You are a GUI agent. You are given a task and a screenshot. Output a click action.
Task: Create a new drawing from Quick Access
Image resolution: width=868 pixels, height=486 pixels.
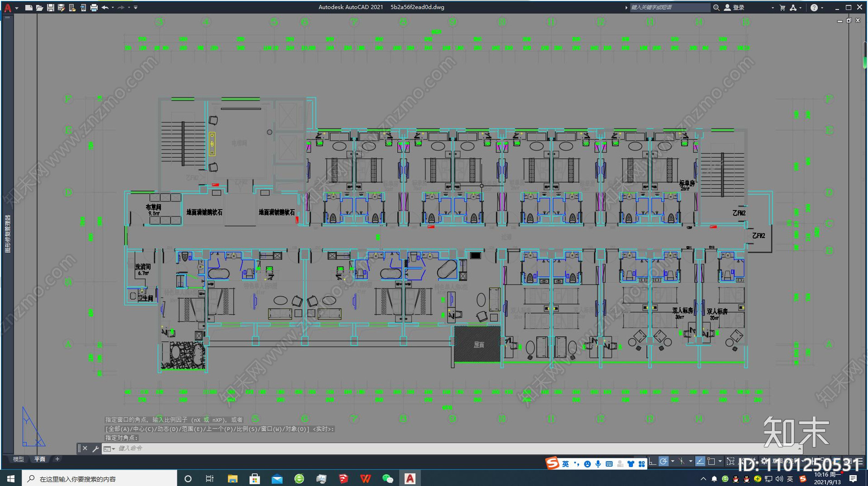pos(29,8)
